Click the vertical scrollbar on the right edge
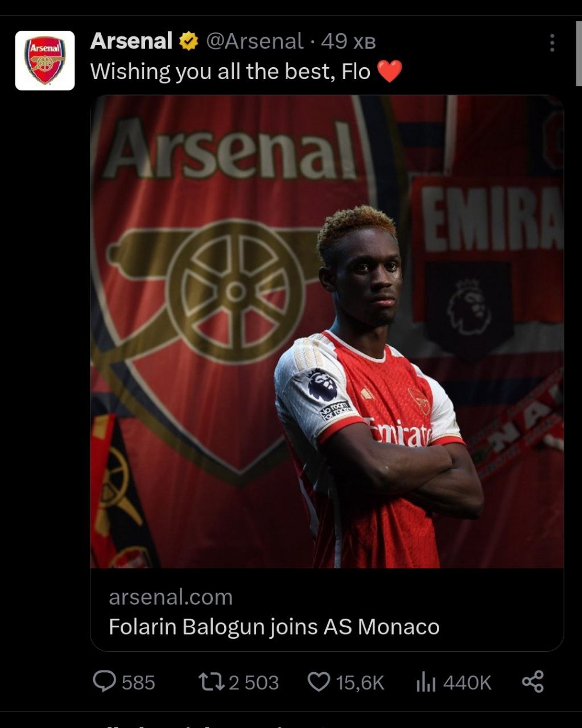Viewport: 582px width, 728px height. pyautogui.click(x=579, y=54)
